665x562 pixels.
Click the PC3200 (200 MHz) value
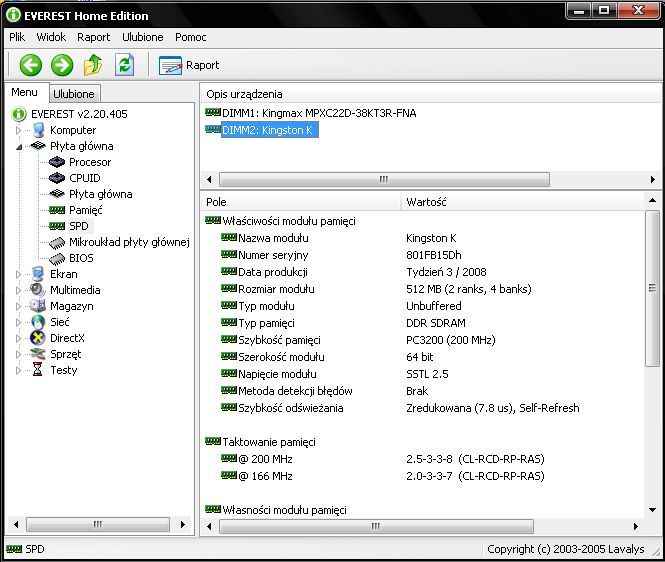point(450,340)
